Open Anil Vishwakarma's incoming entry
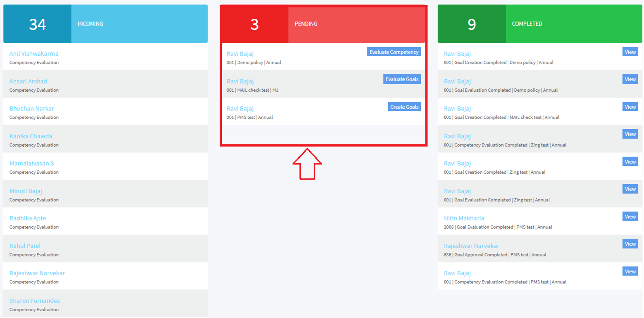Image resolution: width=644 pixels, height=318 pixels. [x=34, y=54]
